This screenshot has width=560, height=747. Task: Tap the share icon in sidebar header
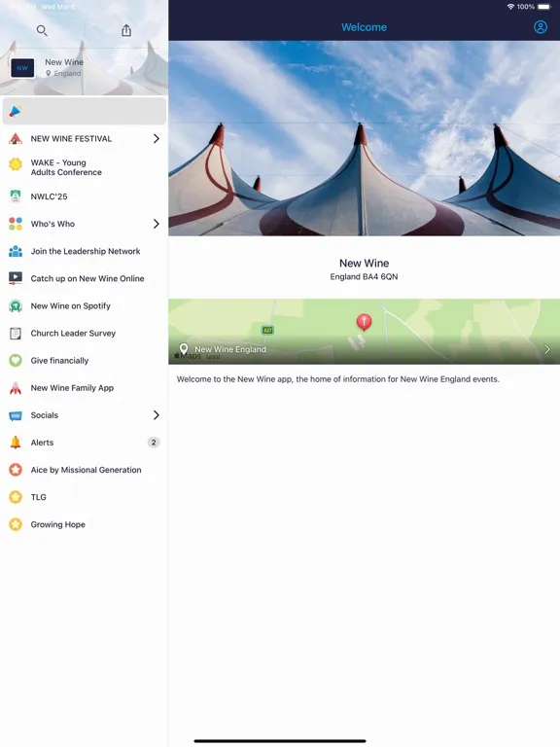point(126,30)
